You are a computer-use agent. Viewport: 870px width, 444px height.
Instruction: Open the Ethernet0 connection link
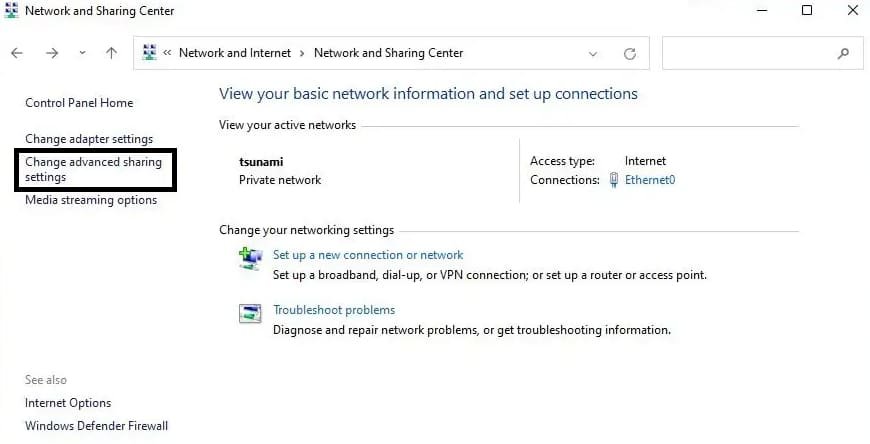(650, 180)
